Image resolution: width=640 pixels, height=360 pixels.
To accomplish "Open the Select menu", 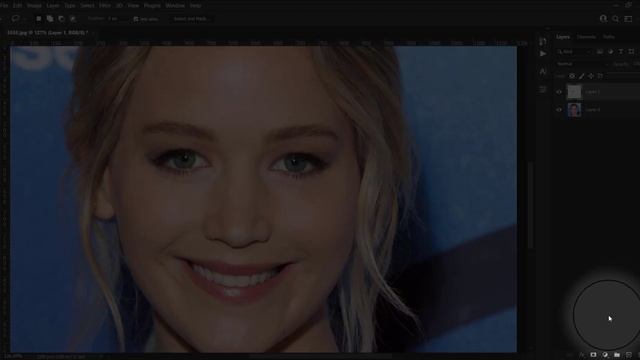I will pos(87,6).
